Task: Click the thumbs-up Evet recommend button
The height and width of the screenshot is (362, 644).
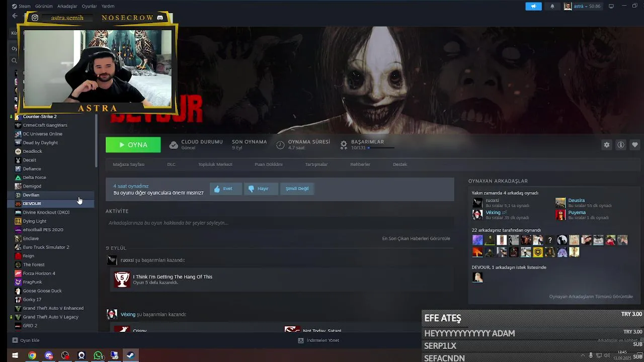Action: pyautogui.click(x=225, y=189)
